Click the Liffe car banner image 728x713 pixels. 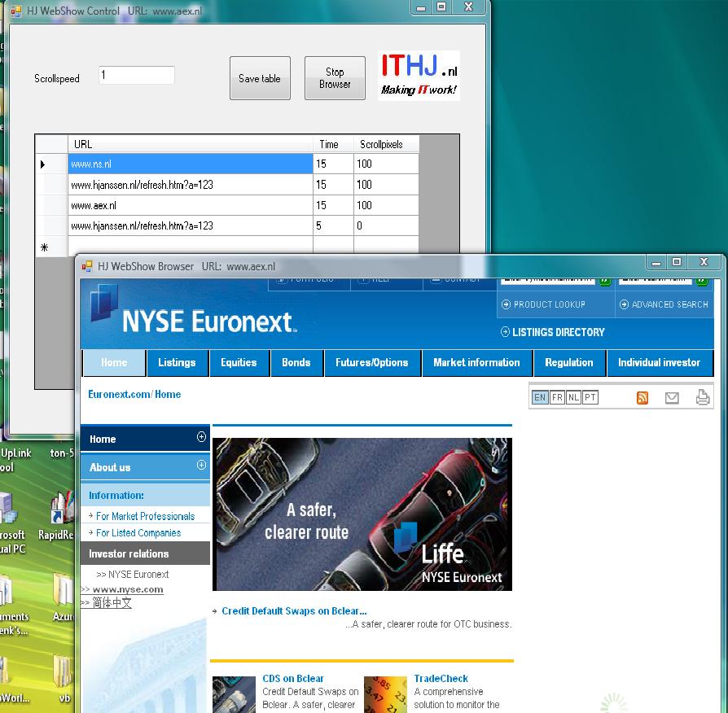click(362, 514)
